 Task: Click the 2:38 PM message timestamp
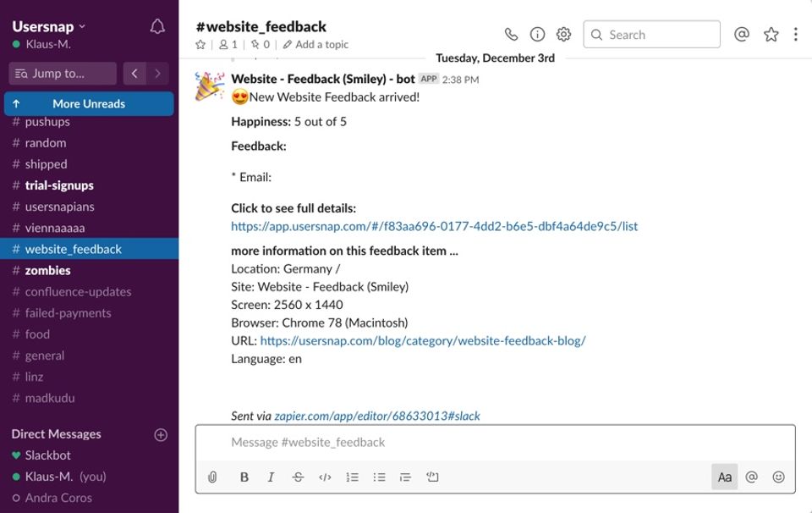point(460,80)
